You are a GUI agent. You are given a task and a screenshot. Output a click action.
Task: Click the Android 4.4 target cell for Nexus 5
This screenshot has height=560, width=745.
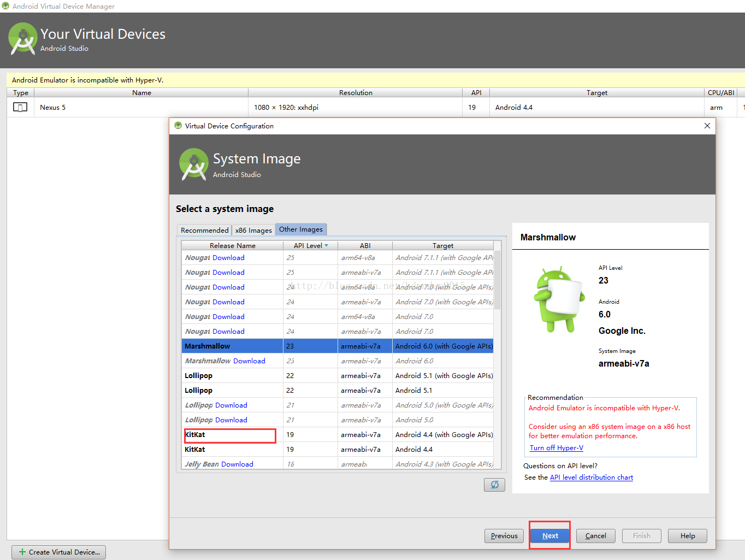point(597,107)
